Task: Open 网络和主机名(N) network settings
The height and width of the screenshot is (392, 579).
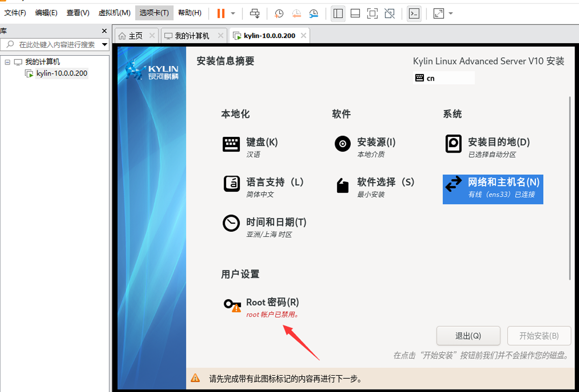Action: pos(493,189)
